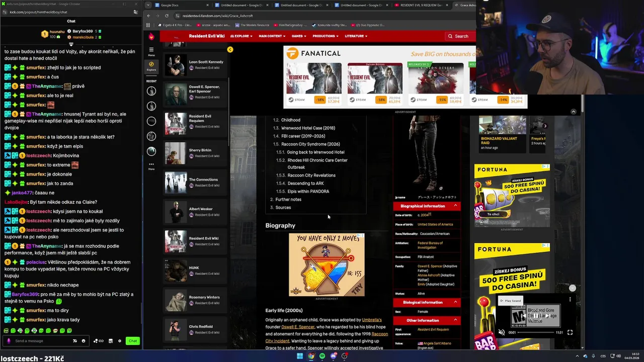
Task: Go back in Chrome browser
Action: (148, 16)
